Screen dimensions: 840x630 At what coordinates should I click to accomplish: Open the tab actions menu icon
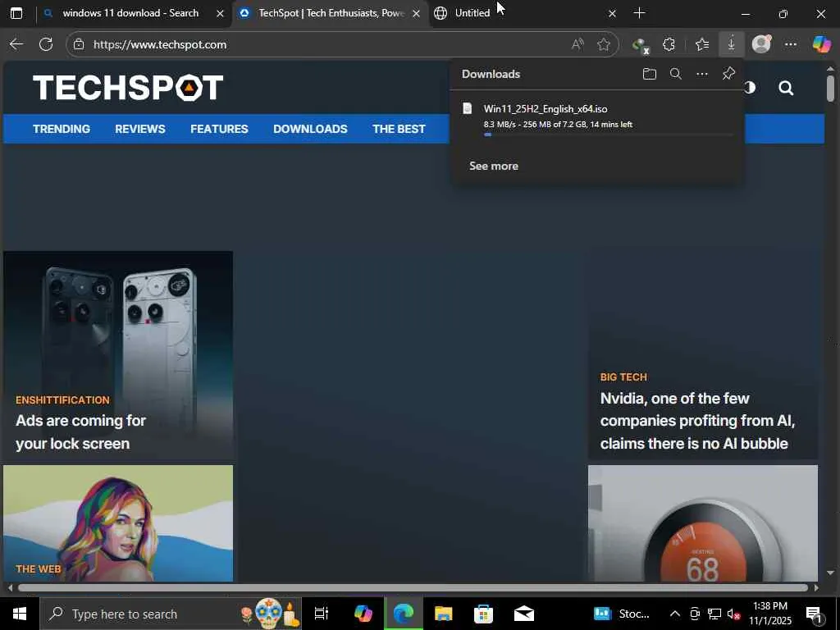(16, 13)
